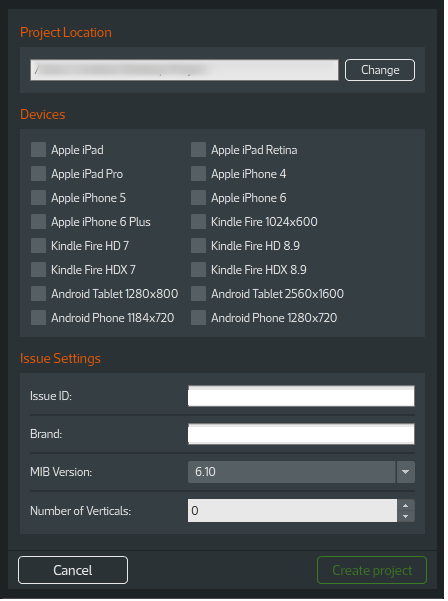Viewport: 448px width, 601px height.
Task: Open the MIB Version dropdown arrow
Action: 406,472
